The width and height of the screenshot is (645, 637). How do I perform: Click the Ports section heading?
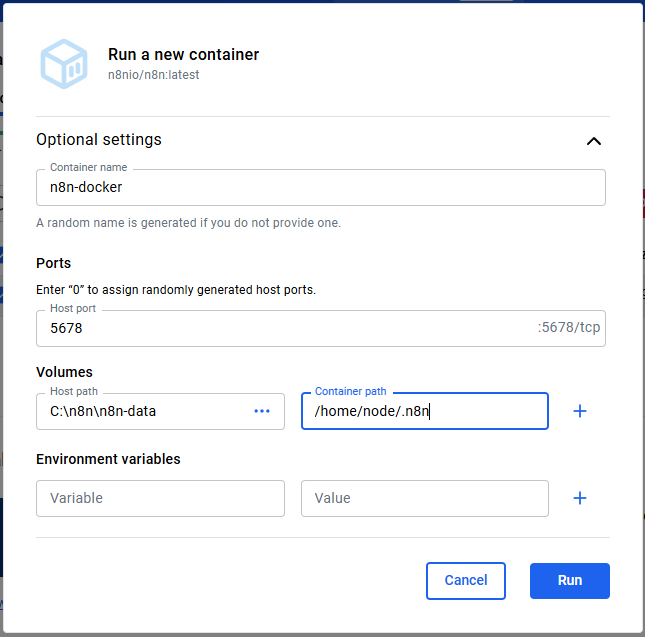coord(53,263)
